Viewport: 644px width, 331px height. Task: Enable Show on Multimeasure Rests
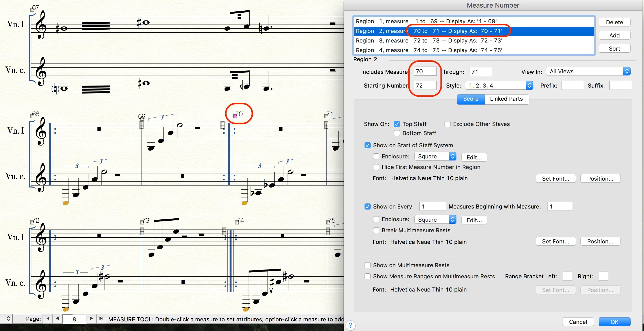[x=368, y=265]
